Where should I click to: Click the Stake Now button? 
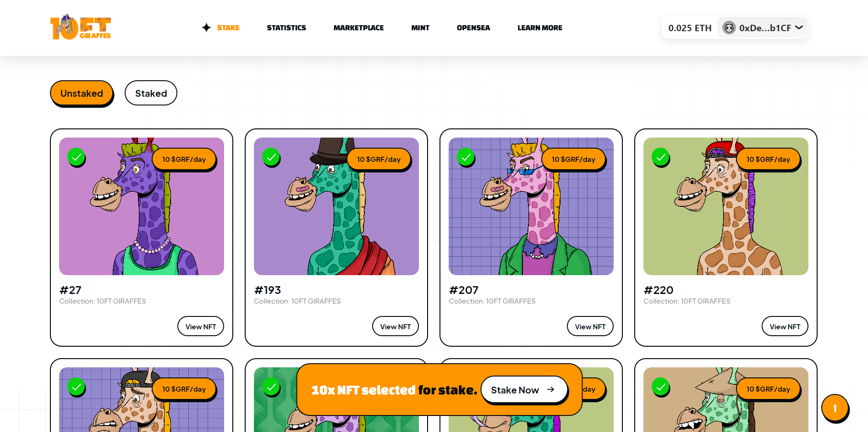point(524,390)
